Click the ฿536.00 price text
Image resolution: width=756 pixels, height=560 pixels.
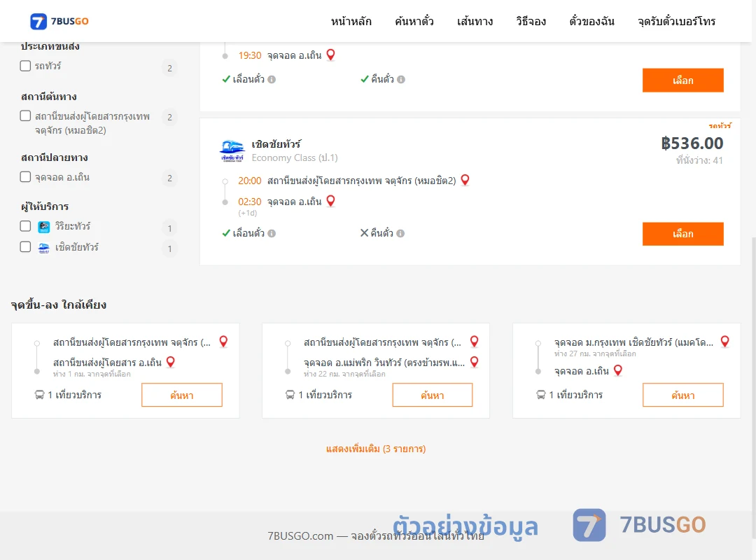[692, 143]
